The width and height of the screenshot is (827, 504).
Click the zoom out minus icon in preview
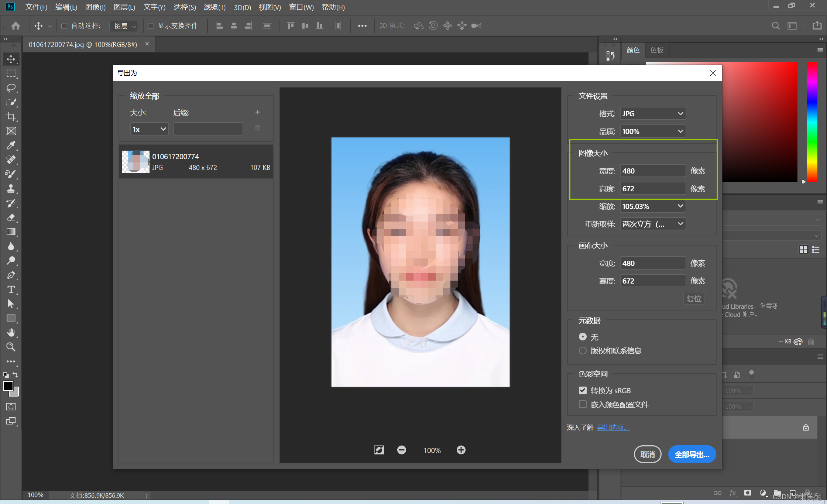[401, 450]
